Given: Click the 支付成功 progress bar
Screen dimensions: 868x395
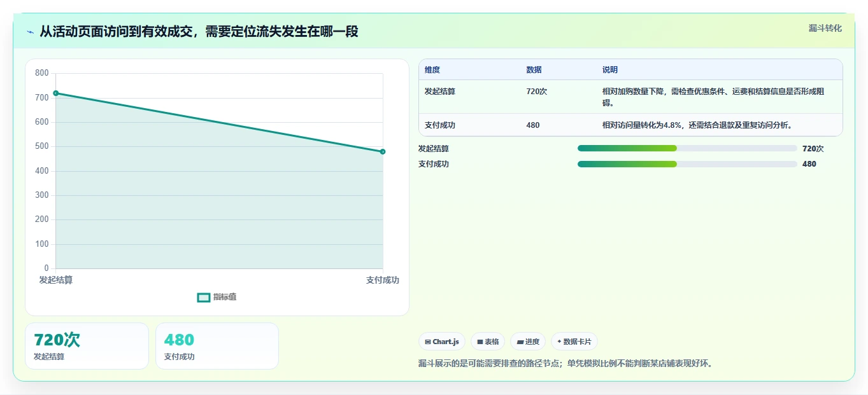Looking at the screenshot, I should pyautogui.click(x=687, y=164).
